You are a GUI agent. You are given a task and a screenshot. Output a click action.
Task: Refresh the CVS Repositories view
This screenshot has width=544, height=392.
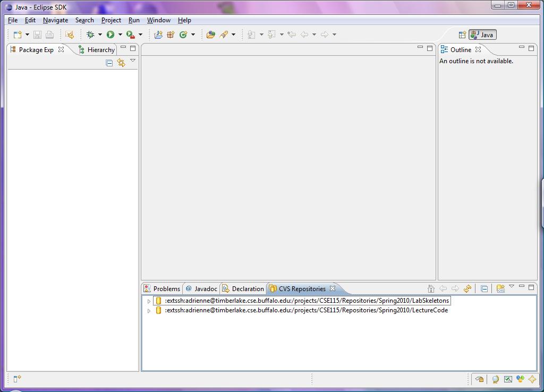(x=467, y=288)
